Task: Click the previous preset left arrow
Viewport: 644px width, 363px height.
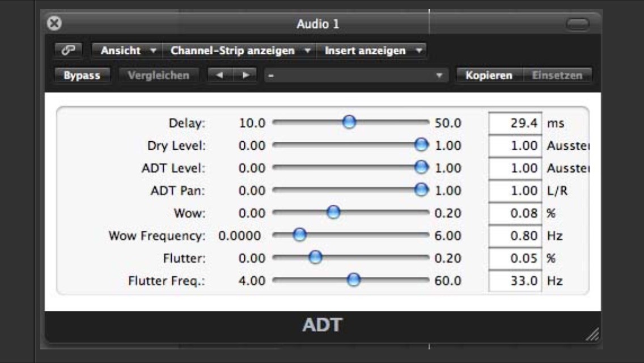Action: 217,75
